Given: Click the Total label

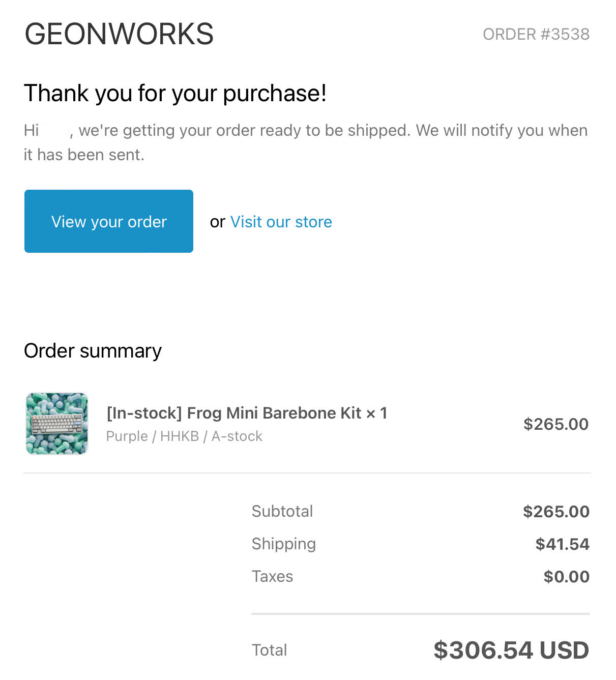Looking at the screenshot, I should pyautogui.click(x=269, y=650).
